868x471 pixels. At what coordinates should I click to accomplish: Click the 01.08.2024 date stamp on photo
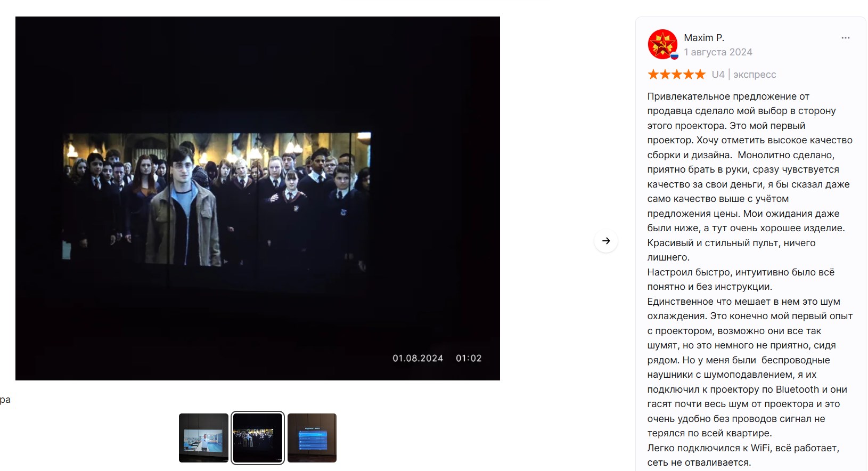417,359
